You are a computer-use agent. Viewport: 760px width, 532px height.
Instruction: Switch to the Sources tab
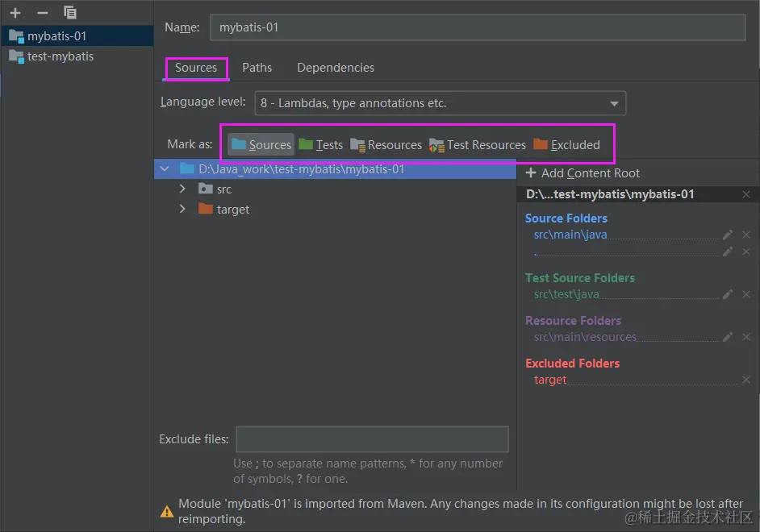tap(196, 68)
